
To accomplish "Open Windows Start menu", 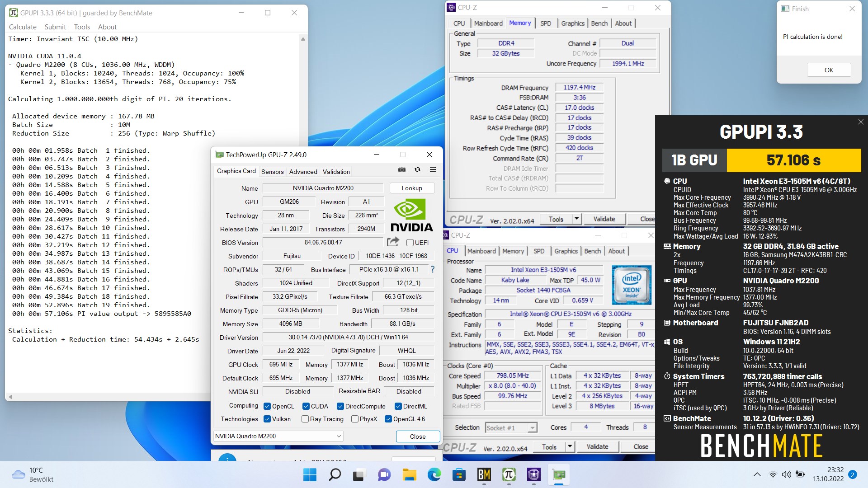I will click(310, 474).
